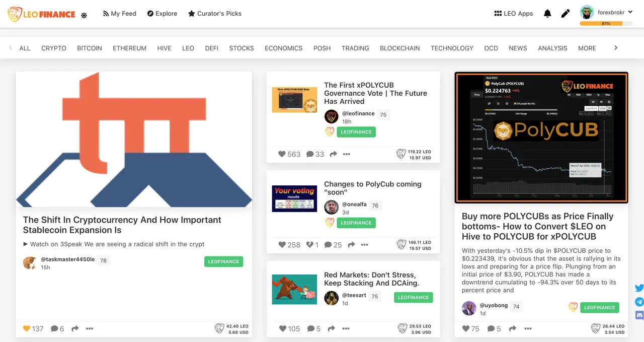Share the xPOLYCUB Governance post
Viewport: 644px width, 342px height.
tap(333, 154)
